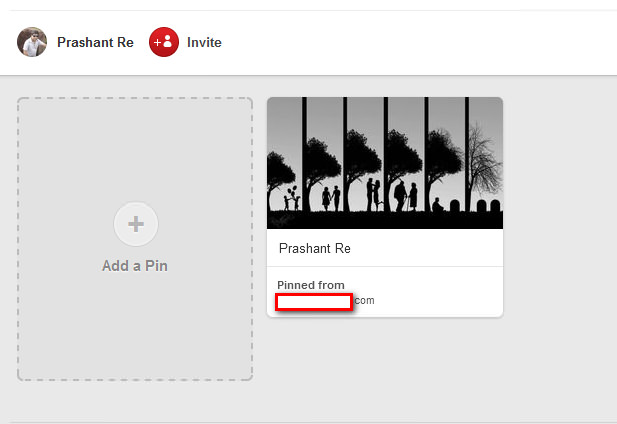Click the child holding balloons silhouette

point(291,198)
